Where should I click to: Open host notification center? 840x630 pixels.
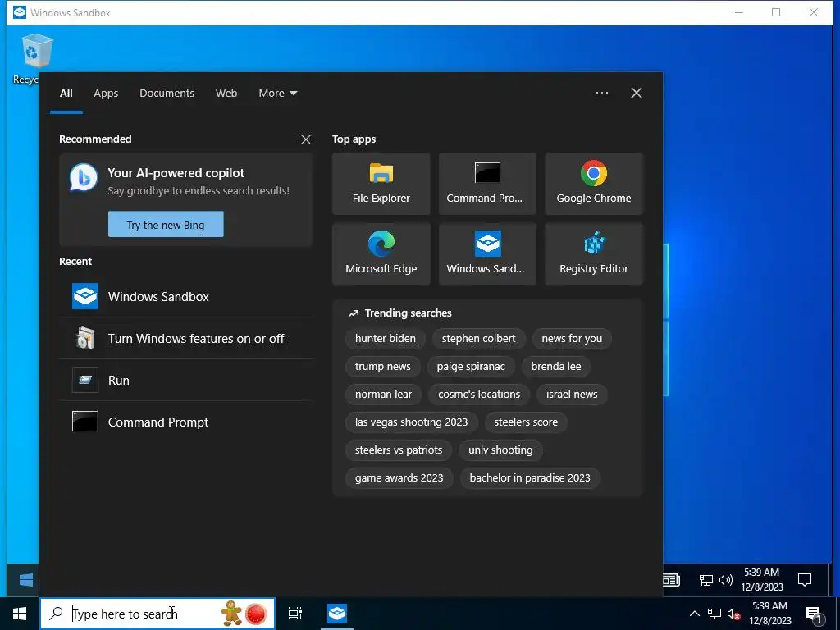[813, 614]
